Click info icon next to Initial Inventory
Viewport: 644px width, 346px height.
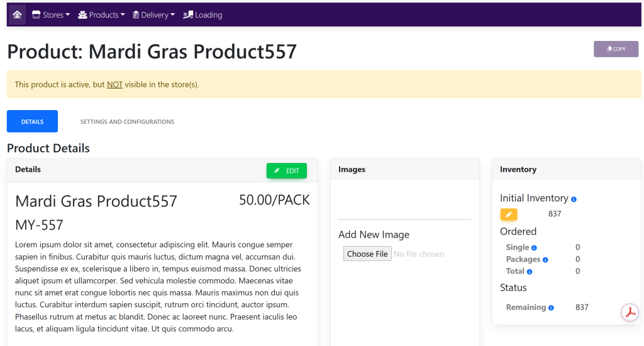(x=574, y=199)
